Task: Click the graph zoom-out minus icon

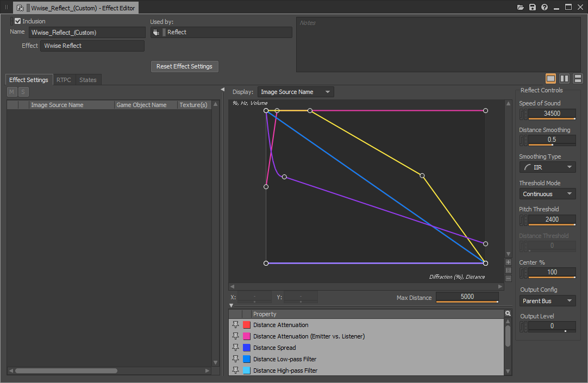Action: pyautogui.click(x=508, y=279)
